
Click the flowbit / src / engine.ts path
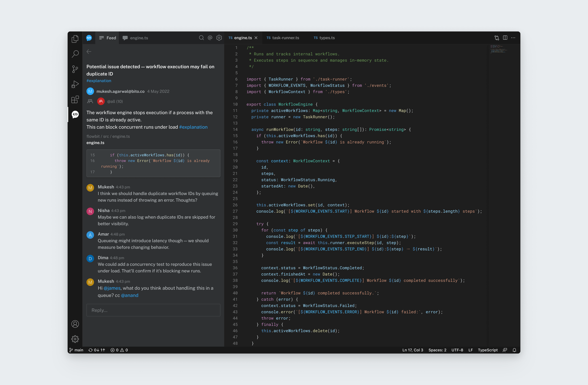(x=108, y=136)
